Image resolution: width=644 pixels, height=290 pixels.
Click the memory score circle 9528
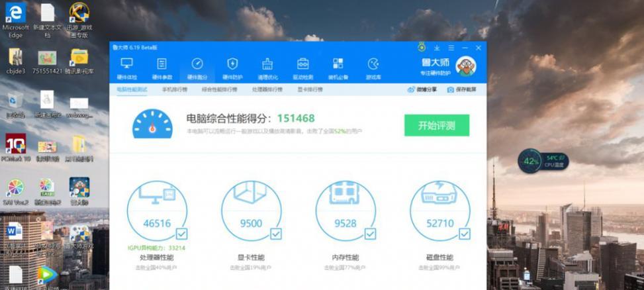[x=345, y=211]
